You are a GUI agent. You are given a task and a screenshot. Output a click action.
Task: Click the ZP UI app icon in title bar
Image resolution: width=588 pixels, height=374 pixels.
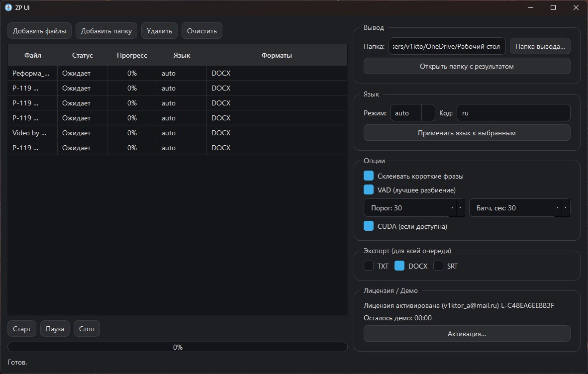[8, 7]
